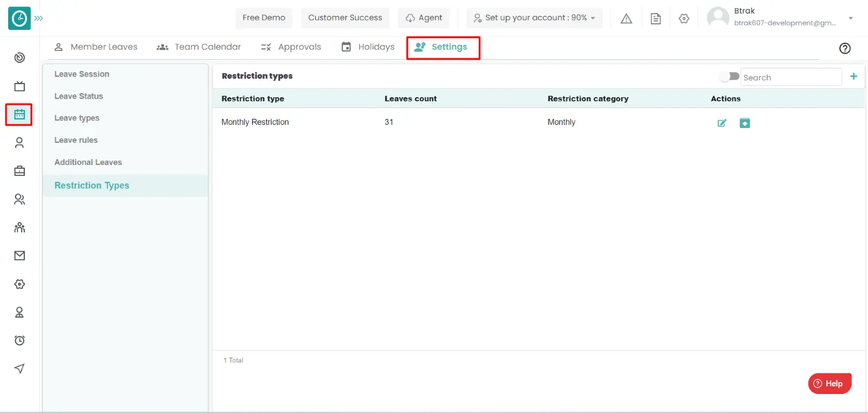Toggle the archived switch beside Search
Viewport: 868px width, 413px height.
pos(729,77)
